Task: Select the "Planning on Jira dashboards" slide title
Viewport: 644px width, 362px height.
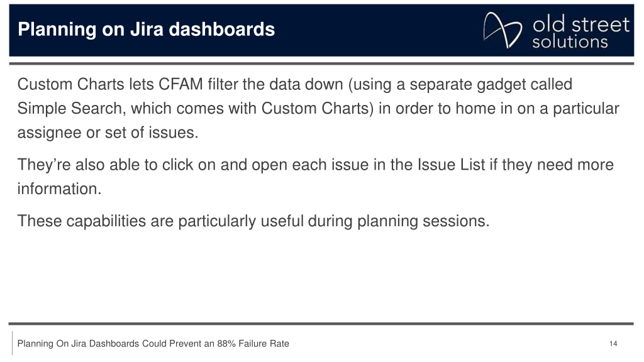Action: pos(146,30)
